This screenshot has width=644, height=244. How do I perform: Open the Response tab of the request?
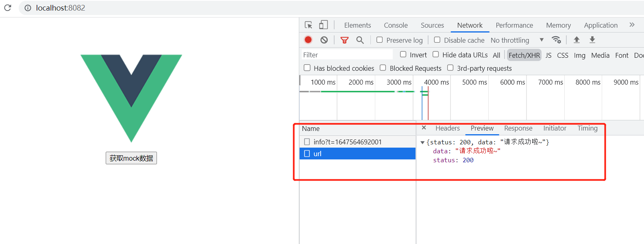tap(518, 128)
